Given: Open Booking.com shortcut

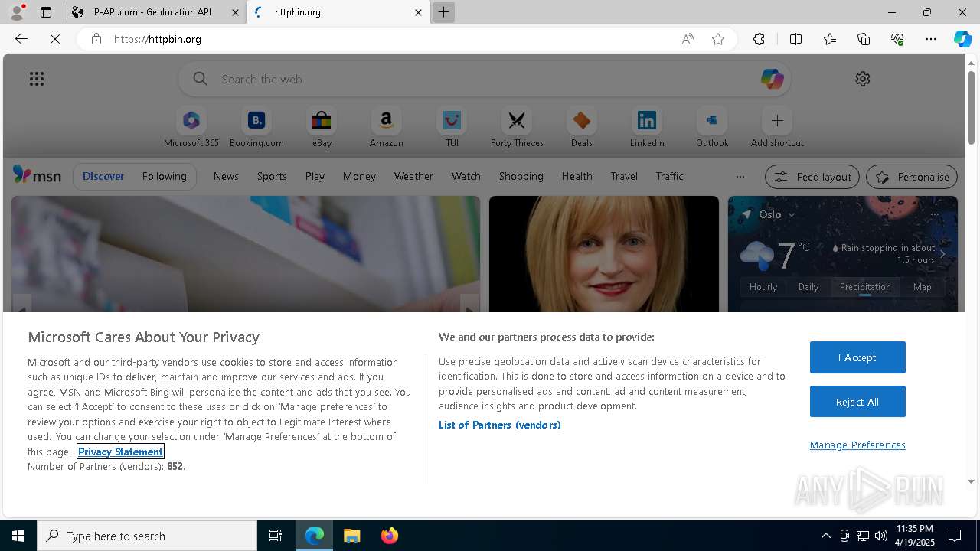Looking at the screenshot, I should 256,127.
